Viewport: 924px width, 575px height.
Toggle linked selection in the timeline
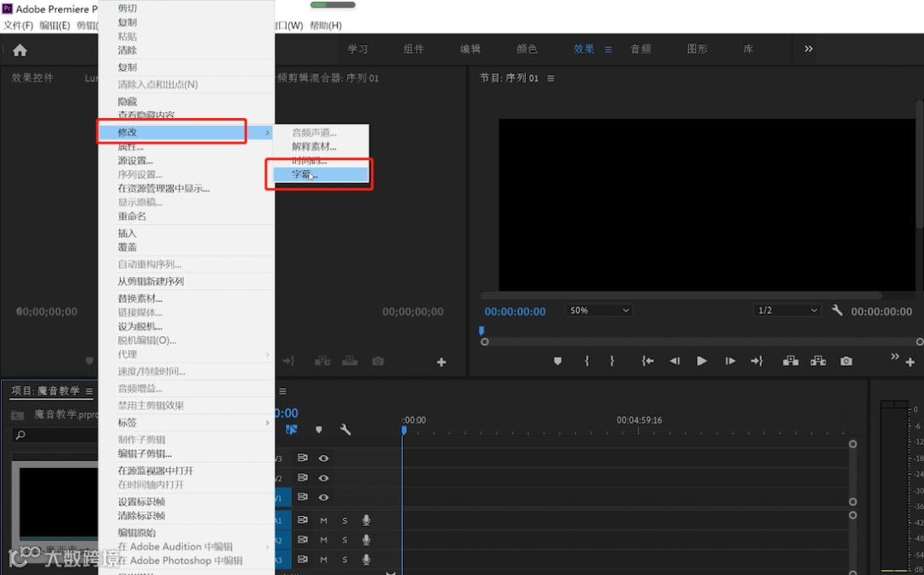coord(291,430)
